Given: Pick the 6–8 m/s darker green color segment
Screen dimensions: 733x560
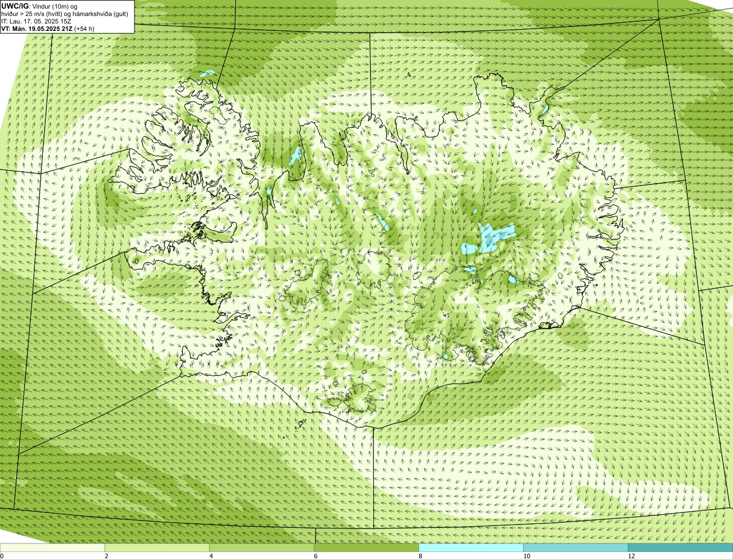Looking at the screenshot, I should click(x=366, y=547).
